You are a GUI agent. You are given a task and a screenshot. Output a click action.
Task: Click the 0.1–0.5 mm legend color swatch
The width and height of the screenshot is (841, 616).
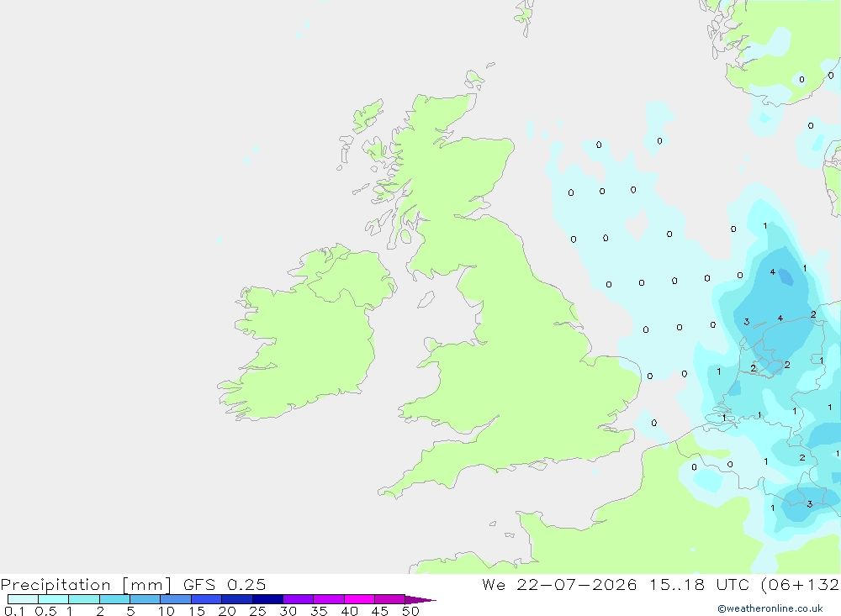click(23, 599)
